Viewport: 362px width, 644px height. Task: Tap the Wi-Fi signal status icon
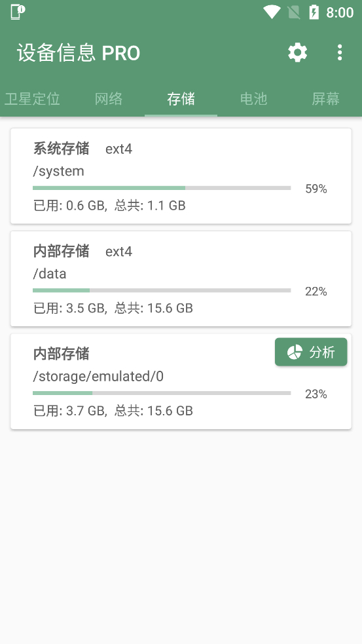click(272, 12)
